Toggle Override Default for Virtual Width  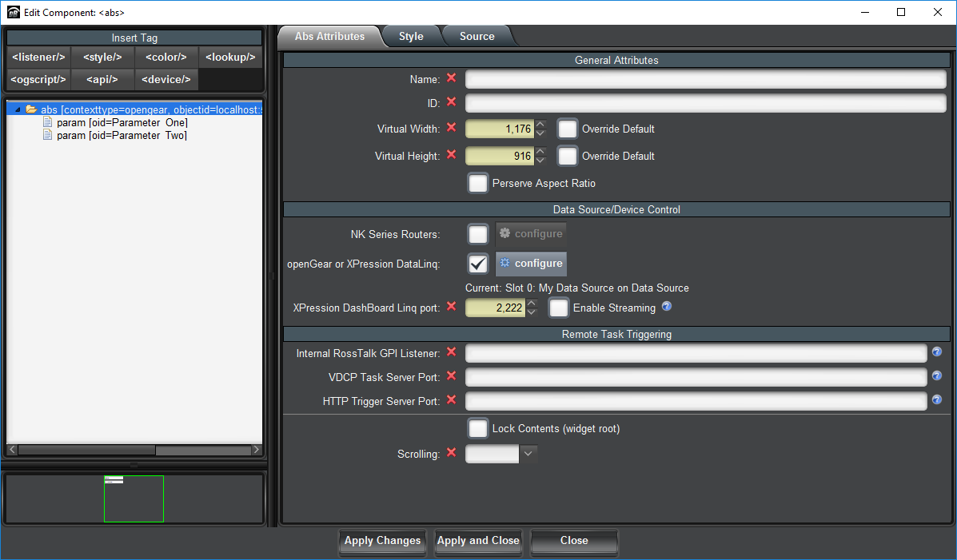coord(567,129)
